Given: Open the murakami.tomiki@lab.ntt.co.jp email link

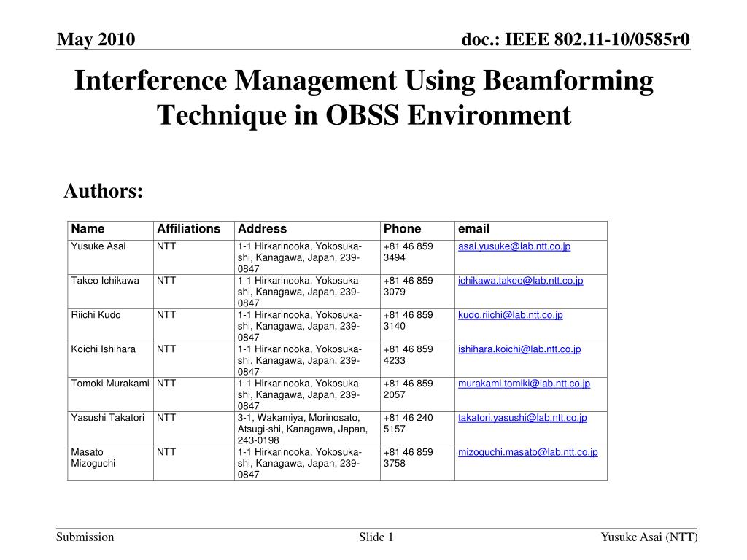Looking at the screenshot, I should [x=524, y=384].
